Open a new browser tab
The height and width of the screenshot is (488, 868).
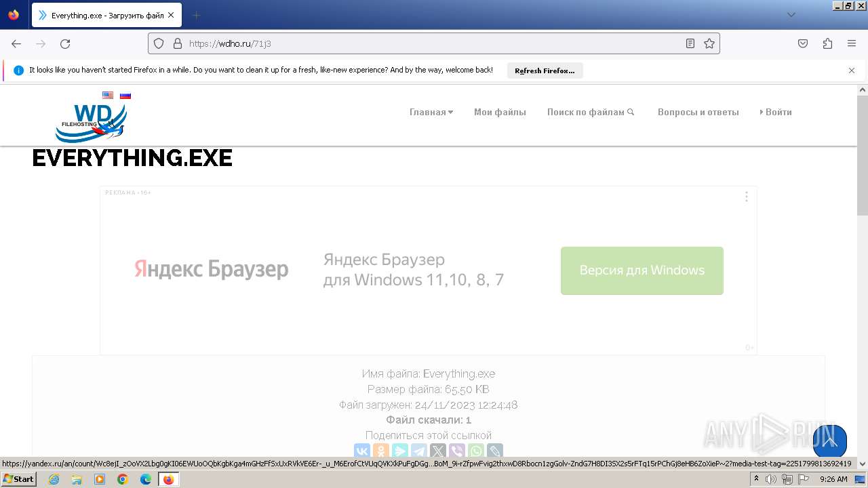click(196, 15)
